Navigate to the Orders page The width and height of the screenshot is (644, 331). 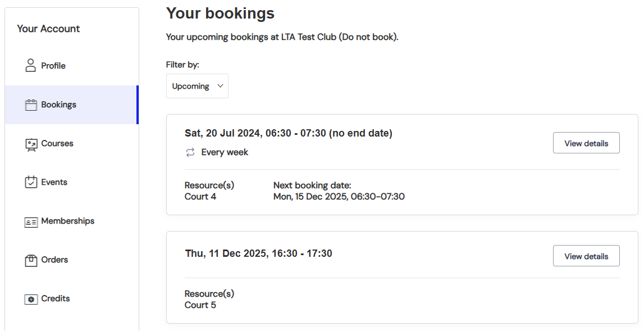pos(54,260)
